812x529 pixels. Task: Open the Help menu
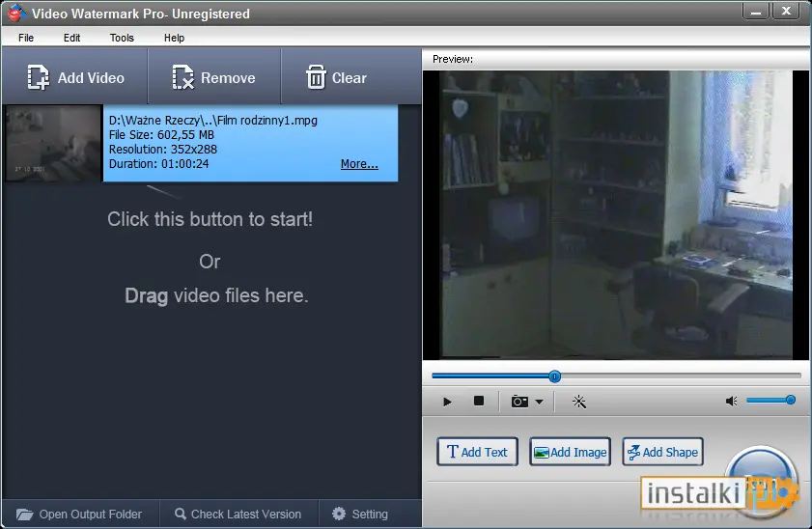tap(174, 38)
